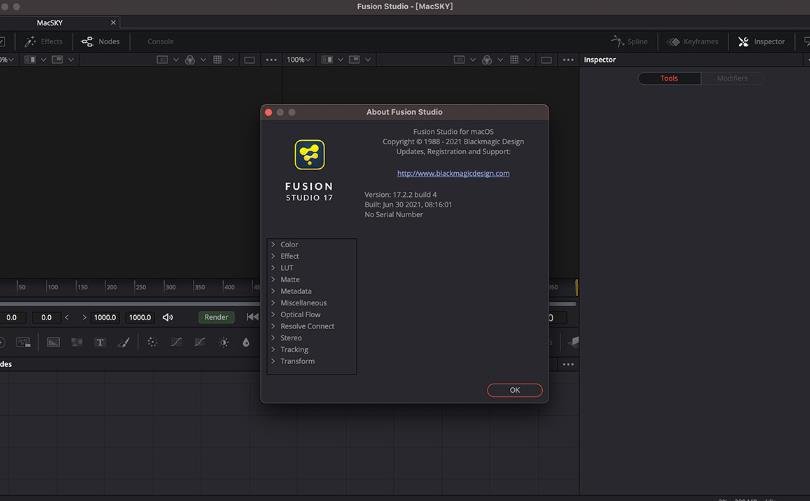Image resolution: width=810 pixels, height=501 pixels.
Task: Click region of interest icon in left viewer
Action: tap(162, 60)
